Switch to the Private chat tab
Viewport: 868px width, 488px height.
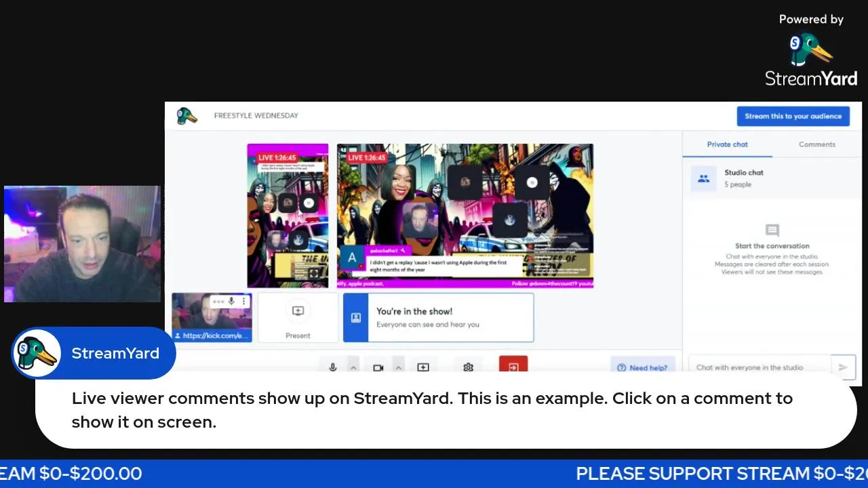pos(727,144)
